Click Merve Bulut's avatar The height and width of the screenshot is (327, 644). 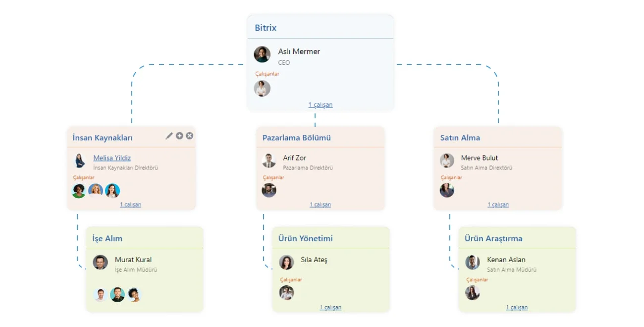pyautogui.click(x=447, y=161)
